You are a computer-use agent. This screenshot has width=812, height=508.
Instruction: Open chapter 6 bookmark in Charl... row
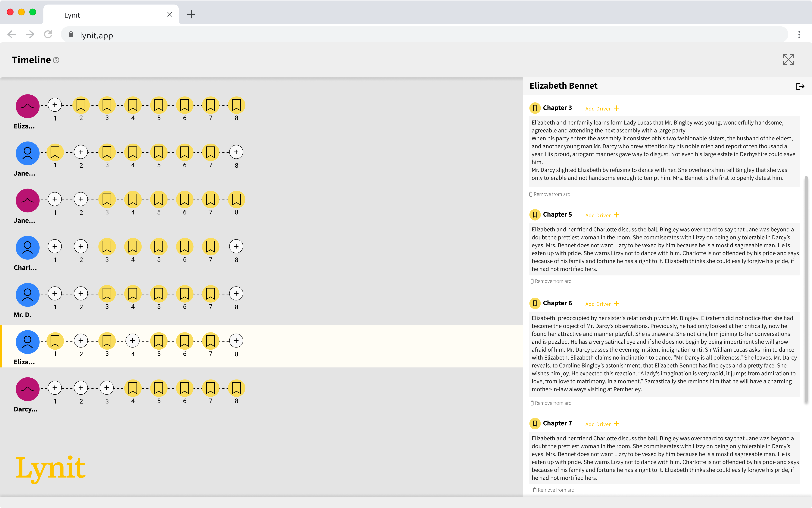click(x=185, y=246)
